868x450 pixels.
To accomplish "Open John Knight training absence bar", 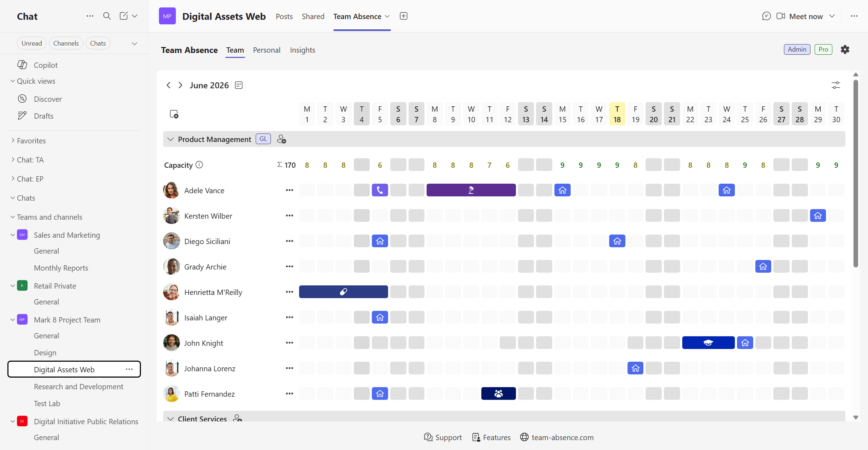I will (x=708, y=343).
